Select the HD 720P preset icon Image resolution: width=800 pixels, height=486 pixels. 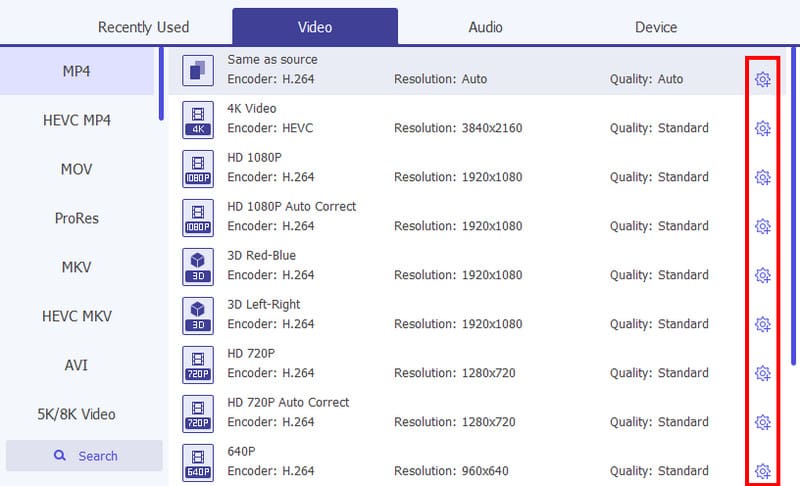(x=198, y=364)
